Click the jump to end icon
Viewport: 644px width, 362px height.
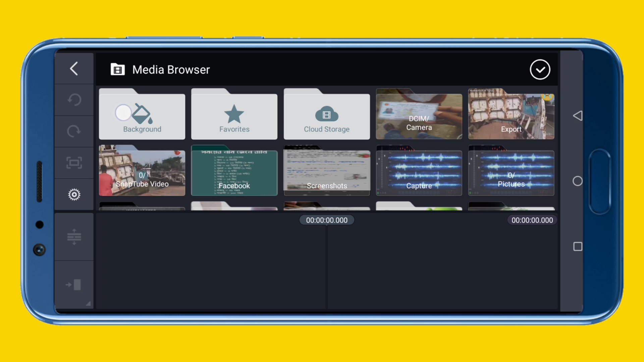click(x=74, y=285)
